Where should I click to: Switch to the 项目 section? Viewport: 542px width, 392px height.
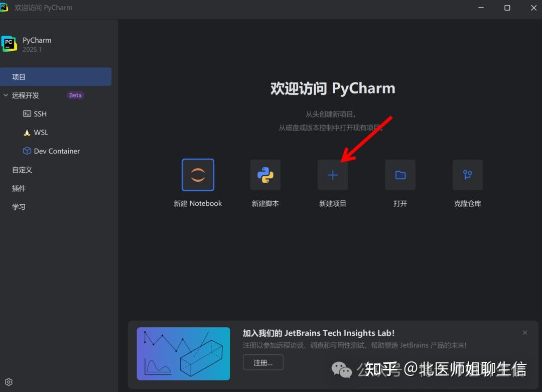[x=19, y=76]
